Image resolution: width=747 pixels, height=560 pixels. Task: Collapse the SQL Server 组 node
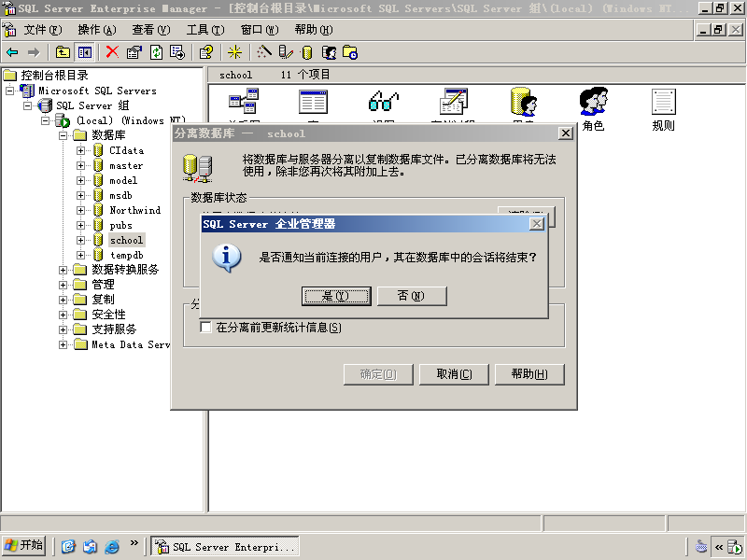click(28, 105)
